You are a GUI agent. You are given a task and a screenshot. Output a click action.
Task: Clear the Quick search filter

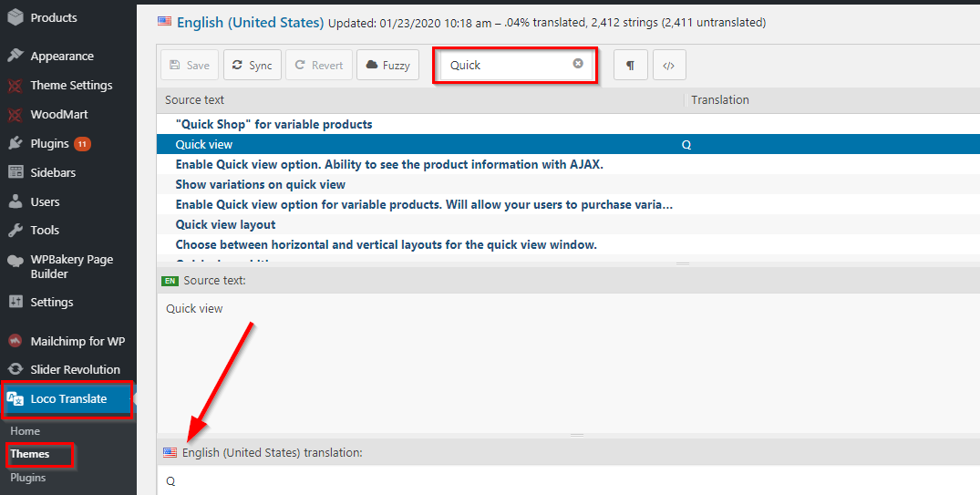(578, 63)
